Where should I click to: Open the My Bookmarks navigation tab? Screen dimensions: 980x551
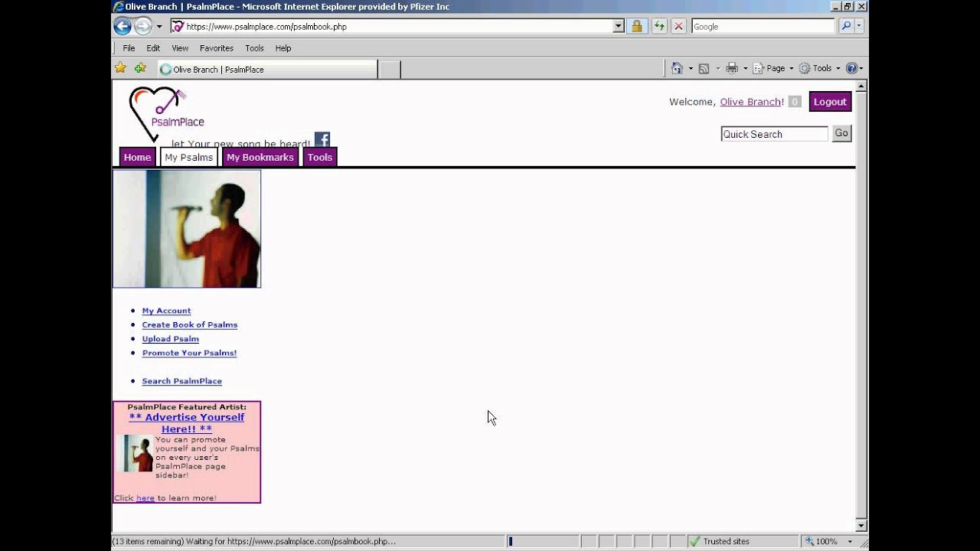pyautogui.click(x=260, y=158)
